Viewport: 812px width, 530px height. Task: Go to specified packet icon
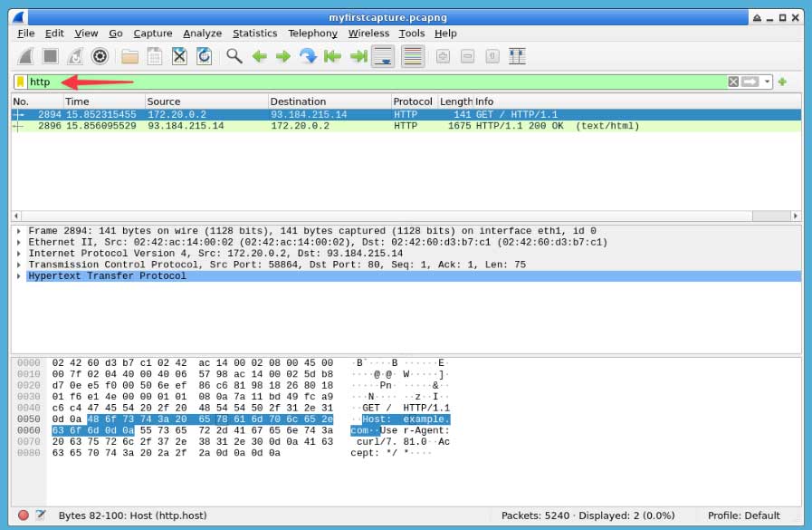click(x=308, y=56)
